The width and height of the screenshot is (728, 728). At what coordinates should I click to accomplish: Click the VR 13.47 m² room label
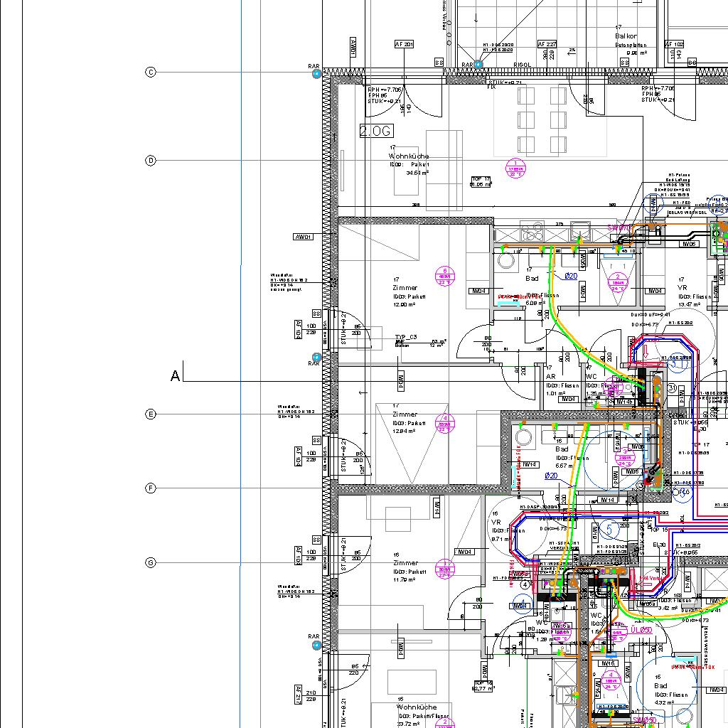[694, 292]
